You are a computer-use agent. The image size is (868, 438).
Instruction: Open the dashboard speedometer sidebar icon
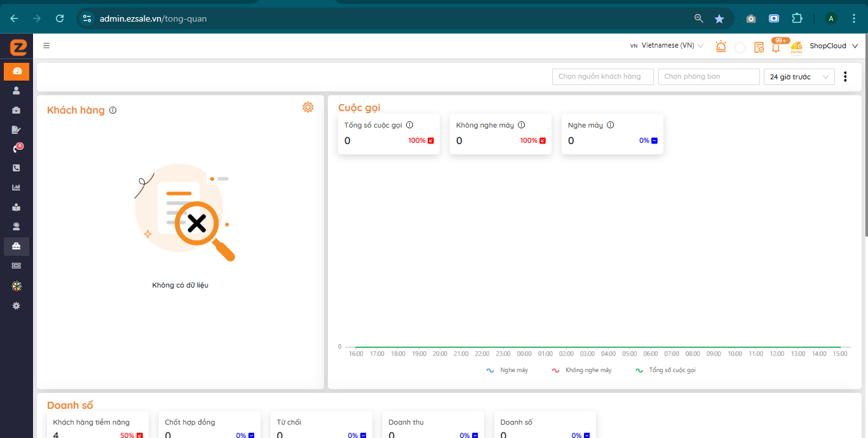click(17, 71)
